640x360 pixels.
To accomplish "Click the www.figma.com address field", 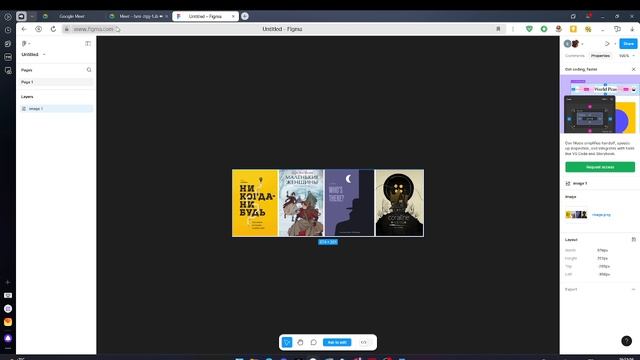I will 93,29.
